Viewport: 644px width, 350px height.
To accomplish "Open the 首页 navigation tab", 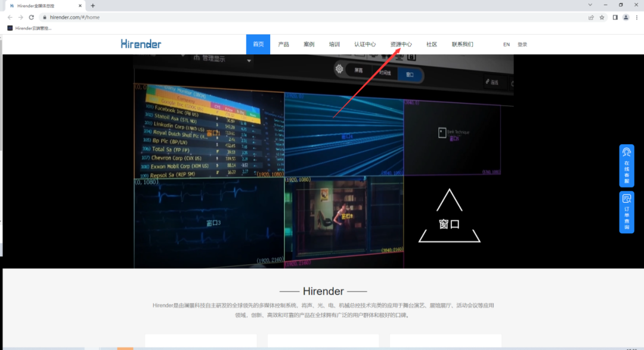I will click(258, 44).
